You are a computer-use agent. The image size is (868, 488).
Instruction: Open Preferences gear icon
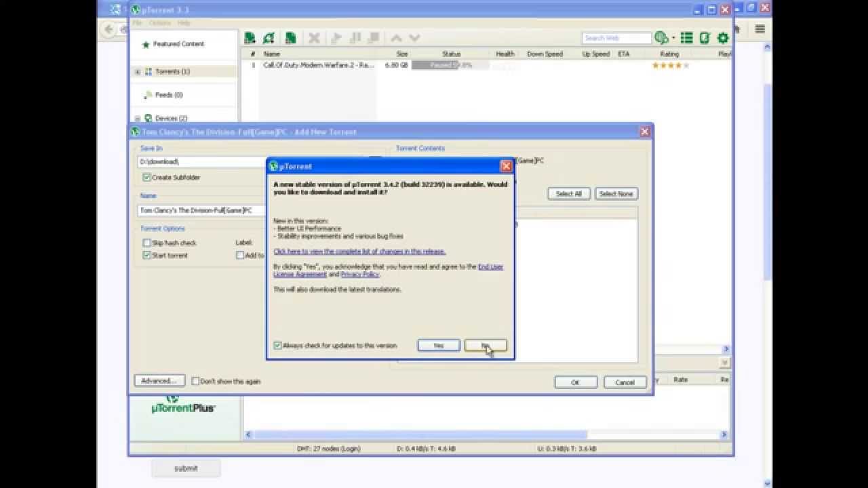(x=723, y=38)
